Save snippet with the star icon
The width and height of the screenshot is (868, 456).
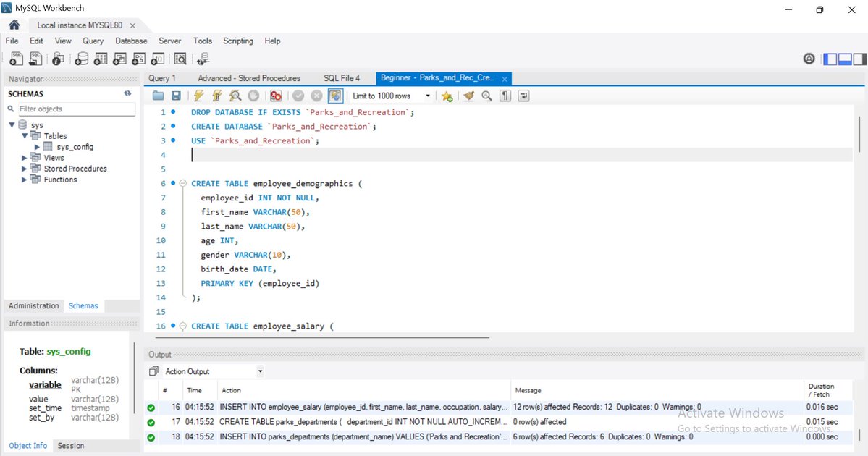[447, 96]
